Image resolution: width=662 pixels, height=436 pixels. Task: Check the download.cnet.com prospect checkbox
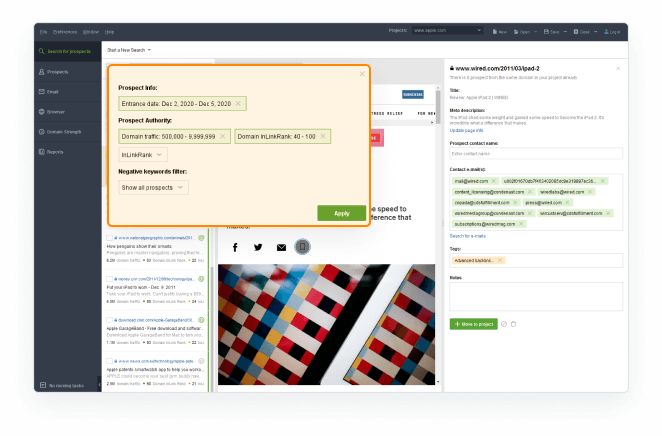[x=109, y=320]
